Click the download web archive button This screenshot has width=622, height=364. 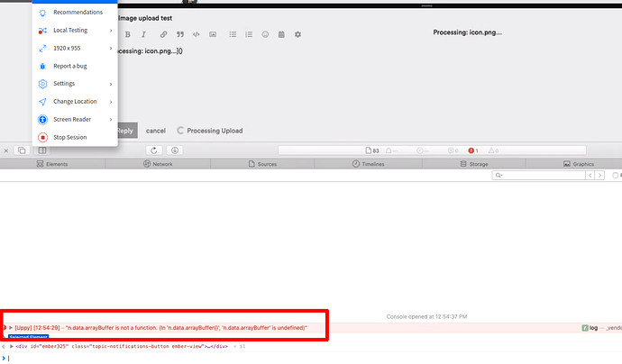(x=175, y=150)
